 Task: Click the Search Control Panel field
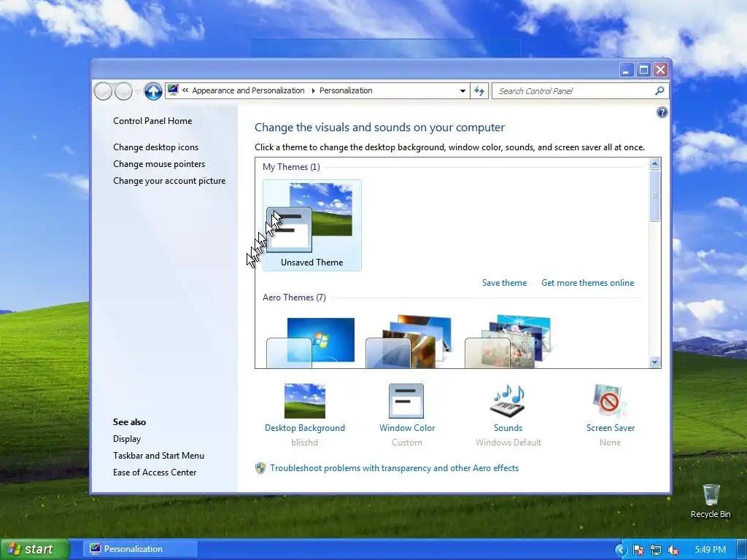(x=580, y=91)
